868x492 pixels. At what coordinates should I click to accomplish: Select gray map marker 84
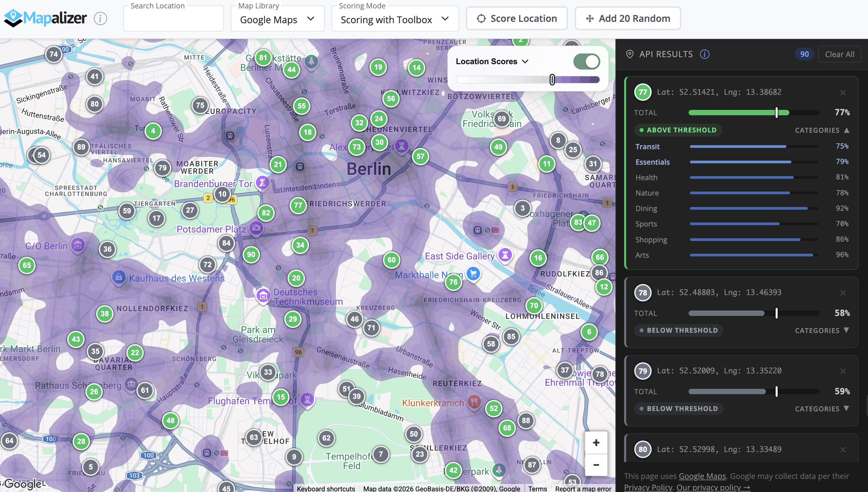(x=226, y=243)
